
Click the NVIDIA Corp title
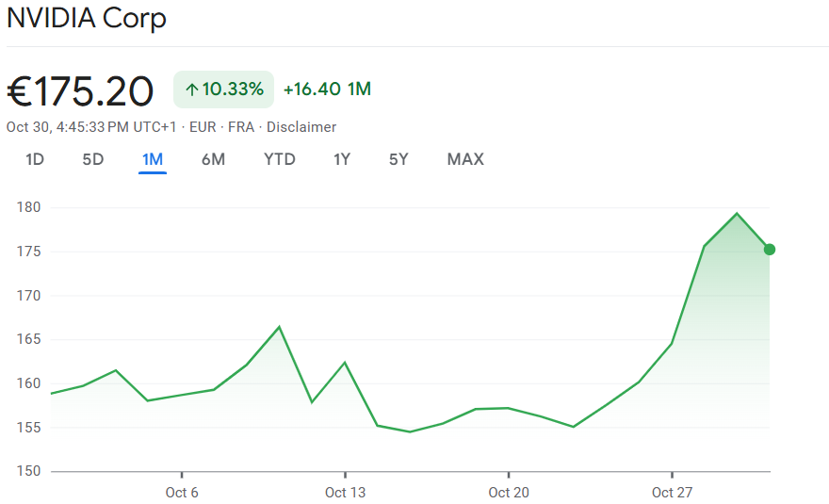(87, 19)
